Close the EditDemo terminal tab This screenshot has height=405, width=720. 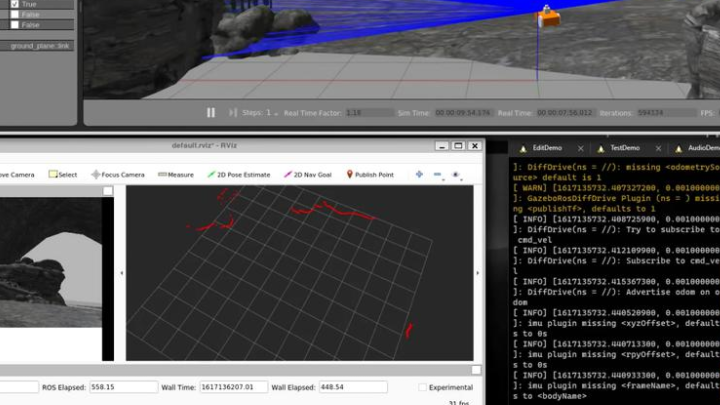click(580, 148)
